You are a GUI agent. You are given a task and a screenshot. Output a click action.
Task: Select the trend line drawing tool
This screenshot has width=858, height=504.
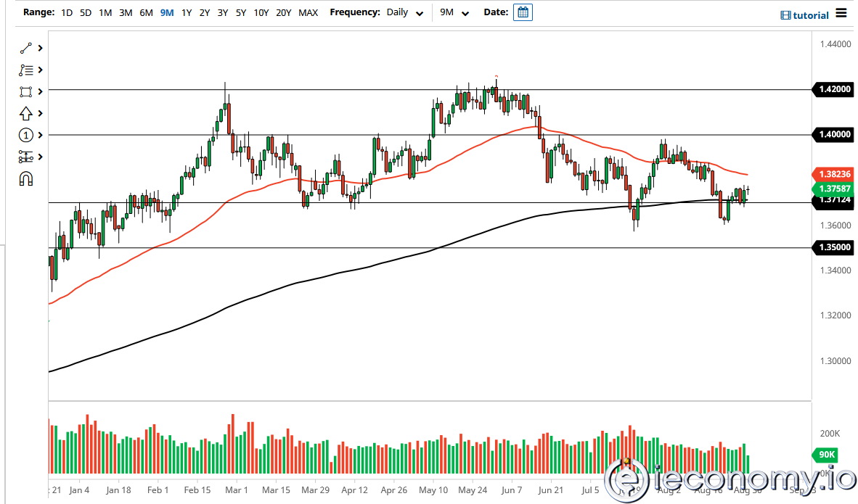click(26, 48)
